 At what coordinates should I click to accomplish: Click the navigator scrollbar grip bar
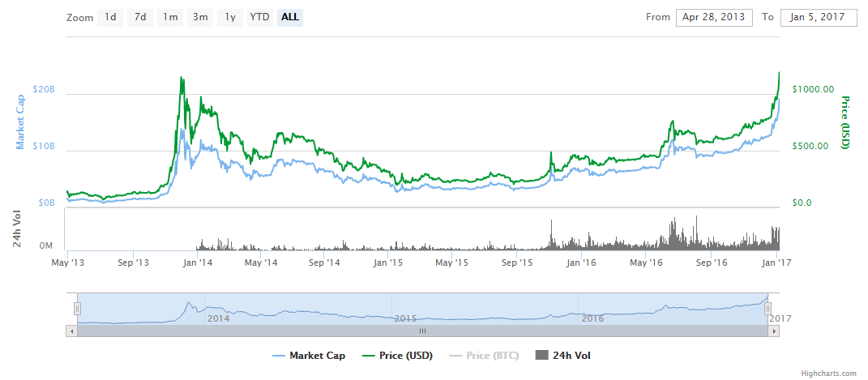423,331
